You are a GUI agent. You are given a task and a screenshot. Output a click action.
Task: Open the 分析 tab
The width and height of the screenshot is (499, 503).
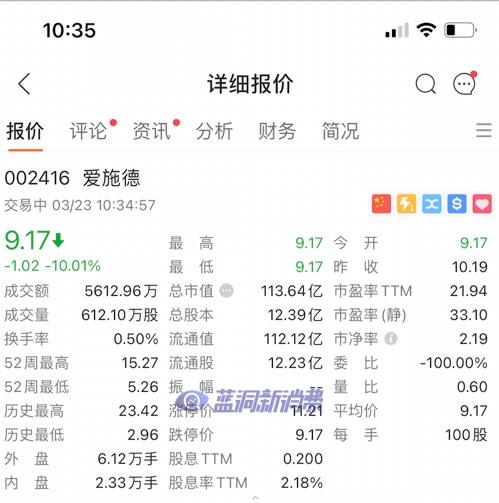tap(214, 131)
